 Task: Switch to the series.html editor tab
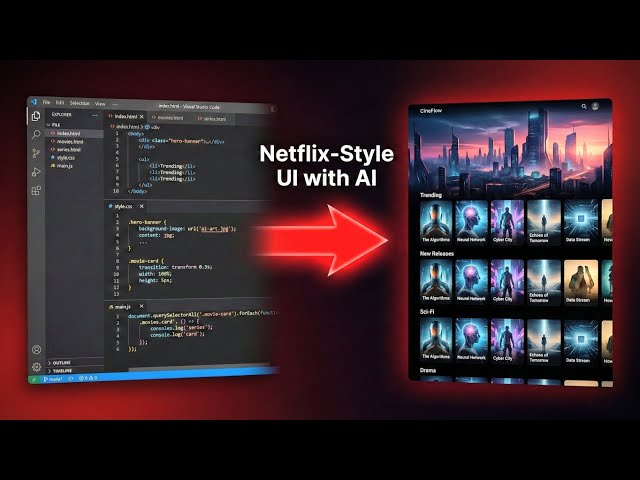[x=212, y=119]
